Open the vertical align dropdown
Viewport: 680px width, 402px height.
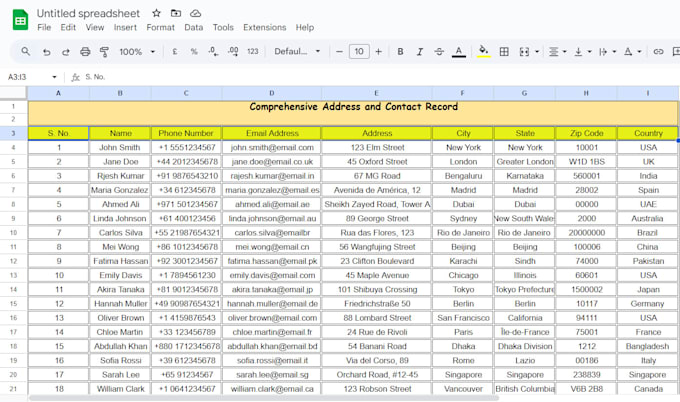pos(582,52)
